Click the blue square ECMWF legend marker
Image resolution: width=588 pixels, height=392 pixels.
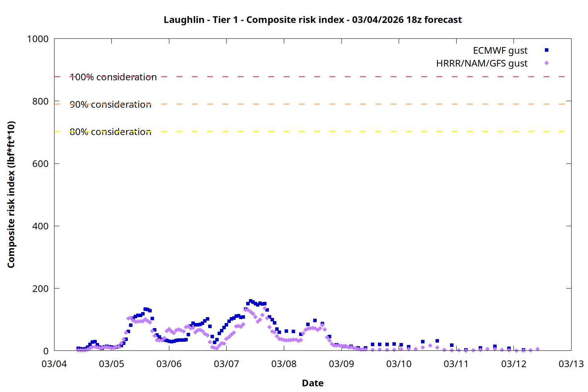[546, 50]
